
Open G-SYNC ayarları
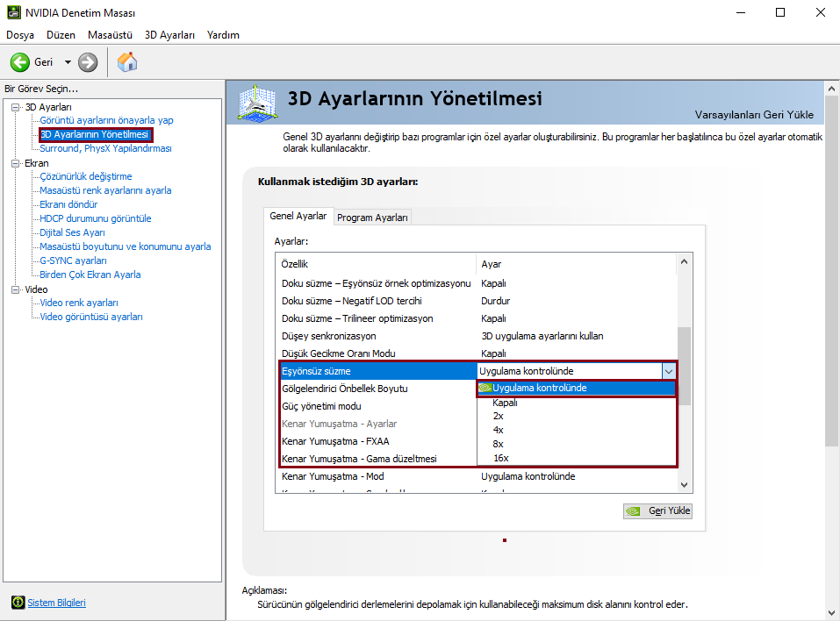coord(74,261)
